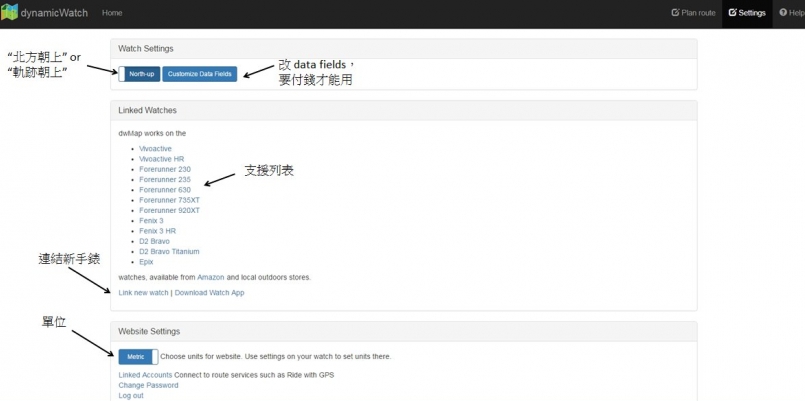Click the Epix watch link
805x401 pixels.
tap(147, 261)
